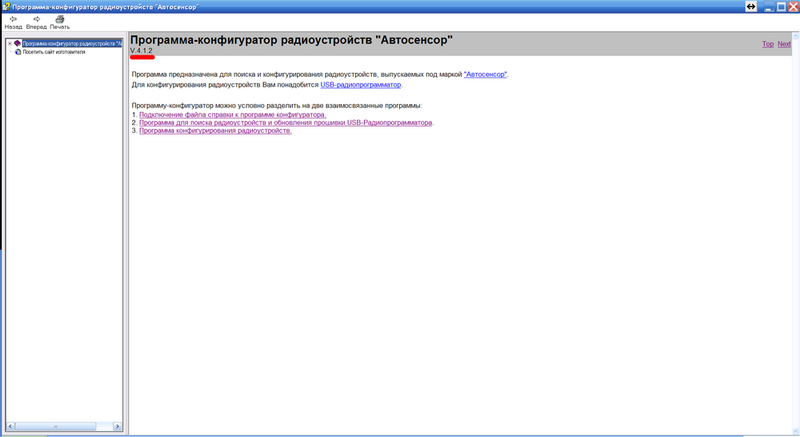Close the help window
The width and height of the screenshot is (800, 437).
click(x=793, y=7)
